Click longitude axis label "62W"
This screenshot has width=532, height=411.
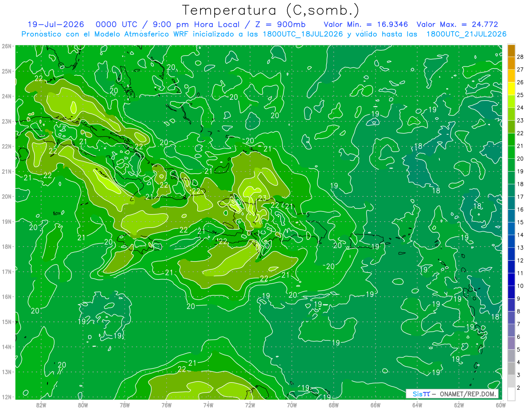click(x=459, y=405)
